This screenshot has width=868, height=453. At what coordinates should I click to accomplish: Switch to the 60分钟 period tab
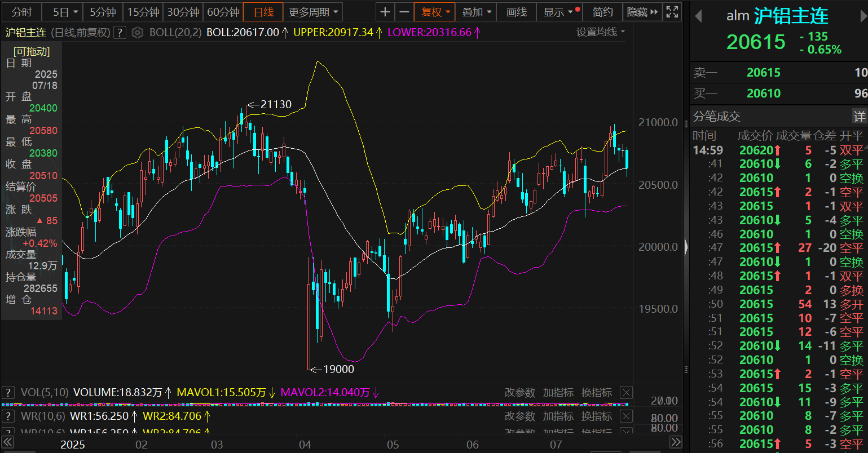coord(223,12)
